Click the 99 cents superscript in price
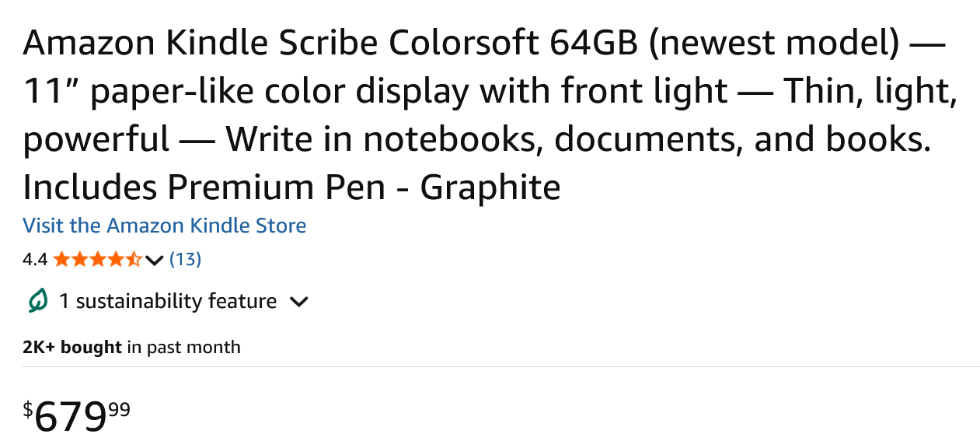 (119, 409)
